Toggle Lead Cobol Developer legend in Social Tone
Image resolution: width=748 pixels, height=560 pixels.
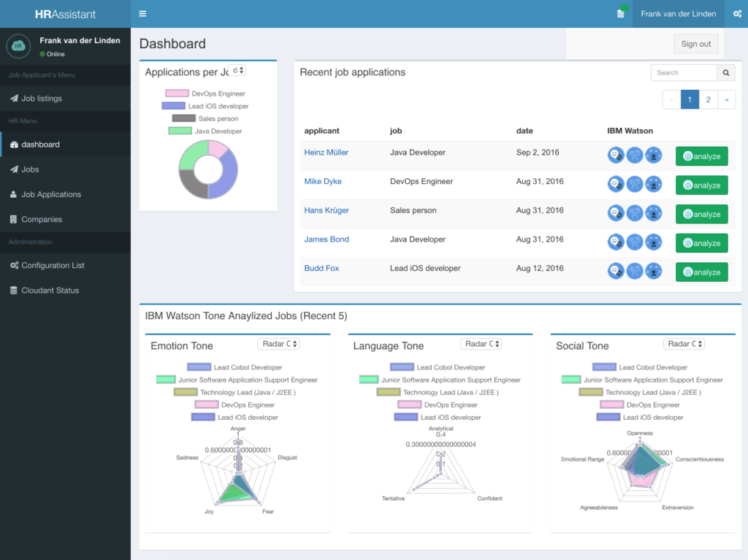640,367
